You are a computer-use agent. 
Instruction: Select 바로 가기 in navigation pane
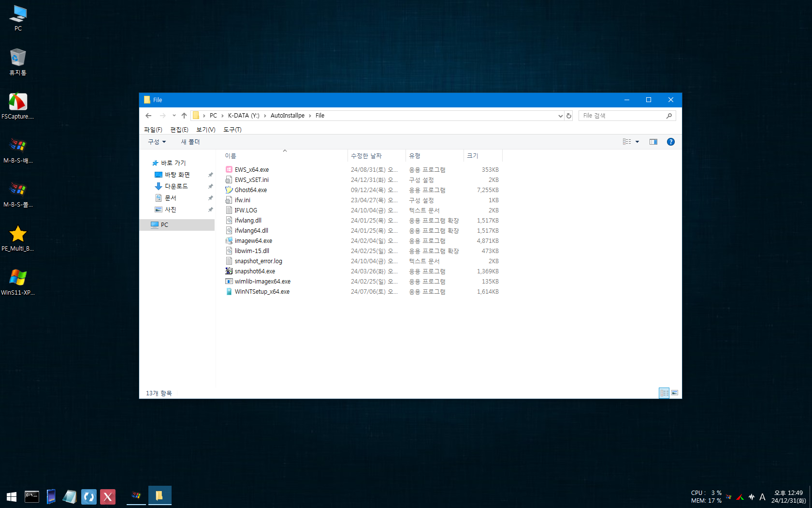169,163
